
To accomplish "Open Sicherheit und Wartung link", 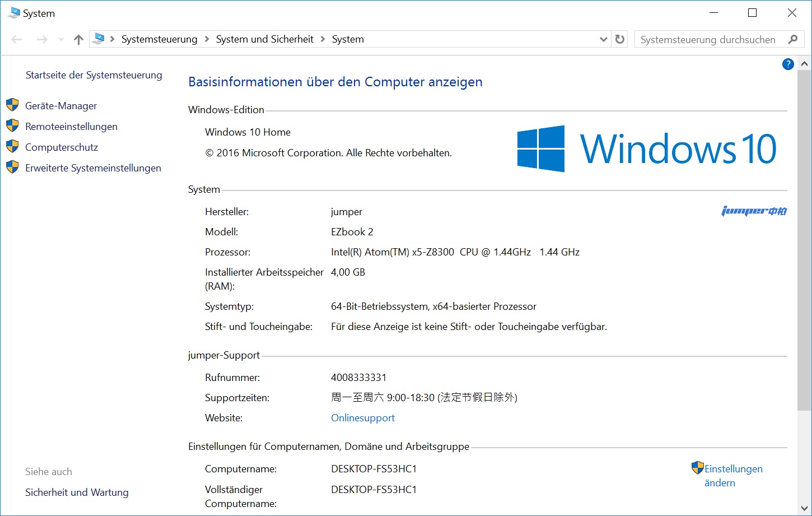I will 77,492.
